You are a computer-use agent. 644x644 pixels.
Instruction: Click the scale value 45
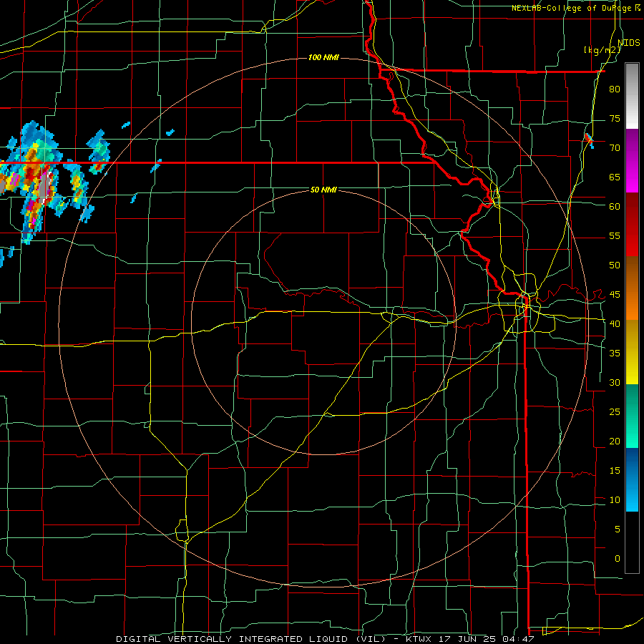[615, 295]
